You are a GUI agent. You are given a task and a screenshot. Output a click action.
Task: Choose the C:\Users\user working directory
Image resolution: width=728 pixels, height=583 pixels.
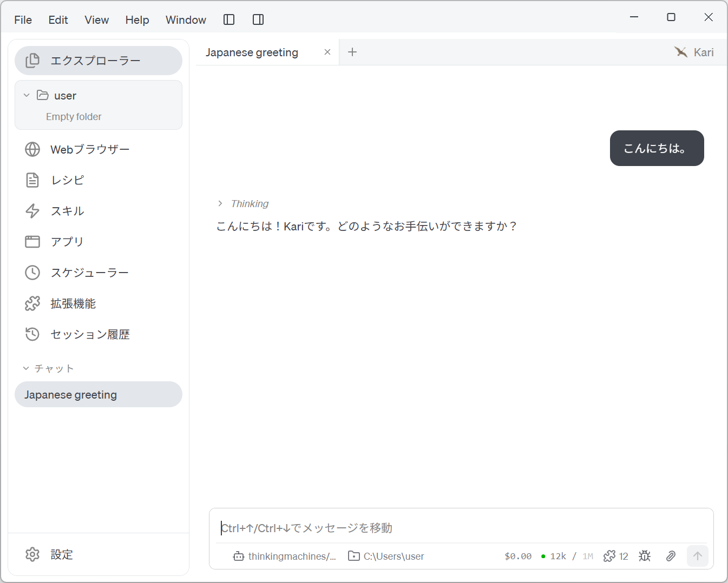pos(386,556)
